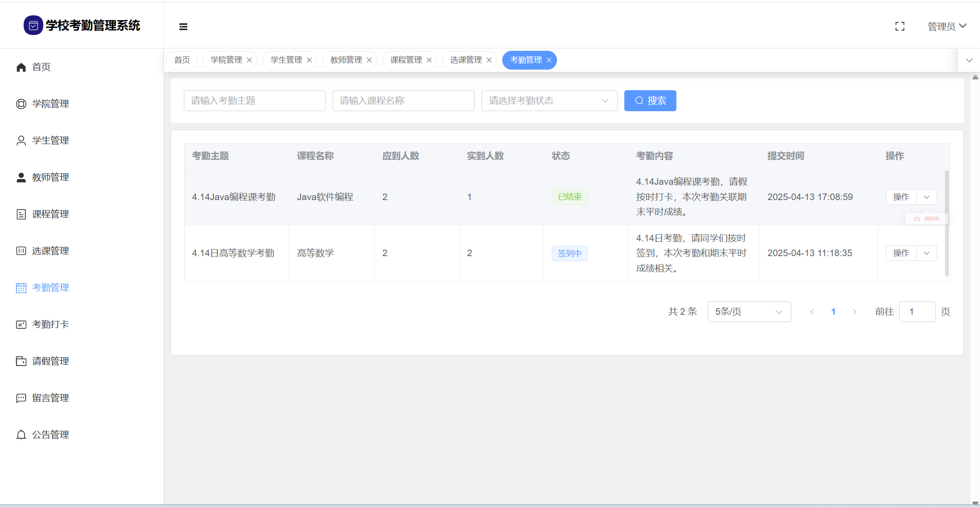The height and width of the screenshot is (507, 980).
Task: Switch to the 课程管理 tab
Action: click(x=406, y=60)
